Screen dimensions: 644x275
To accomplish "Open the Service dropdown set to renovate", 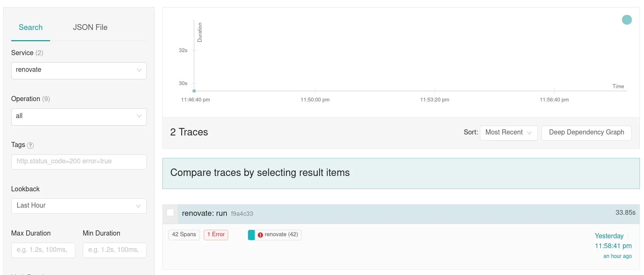I will [79, 71].
